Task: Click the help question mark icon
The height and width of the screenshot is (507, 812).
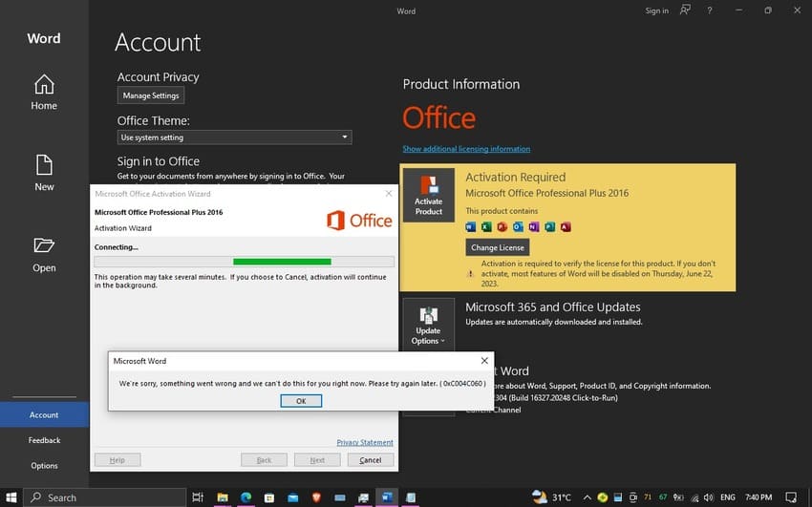Action: pos(710,11)
